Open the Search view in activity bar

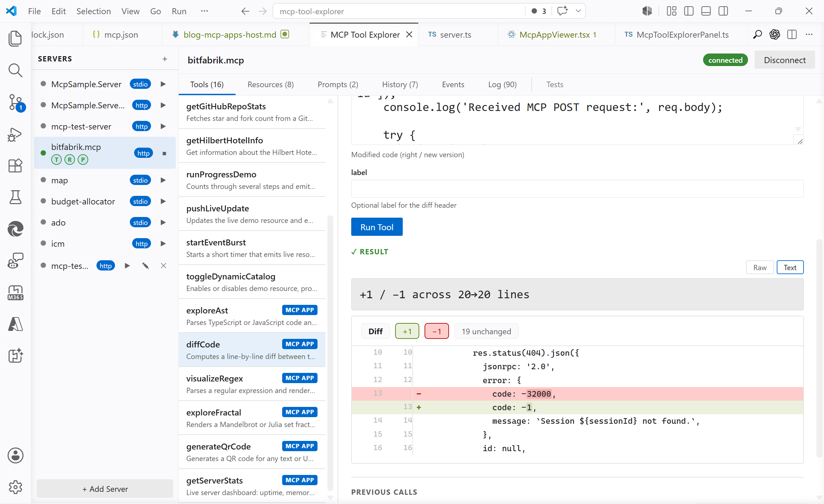(x=15, y=70)
